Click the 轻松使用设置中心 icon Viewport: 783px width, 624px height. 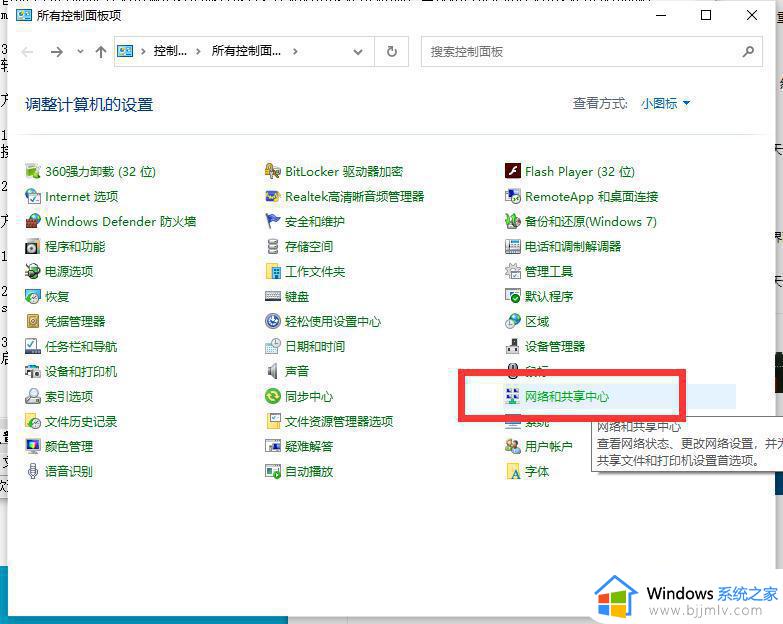pyautogui.click(x=273, y=321)
